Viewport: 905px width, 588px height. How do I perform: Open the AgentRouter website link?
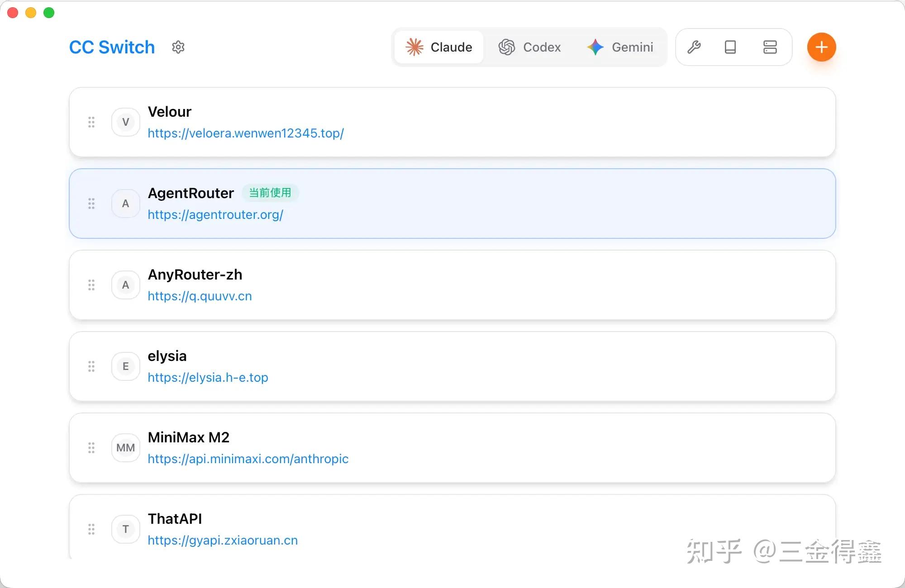point(215,214)
